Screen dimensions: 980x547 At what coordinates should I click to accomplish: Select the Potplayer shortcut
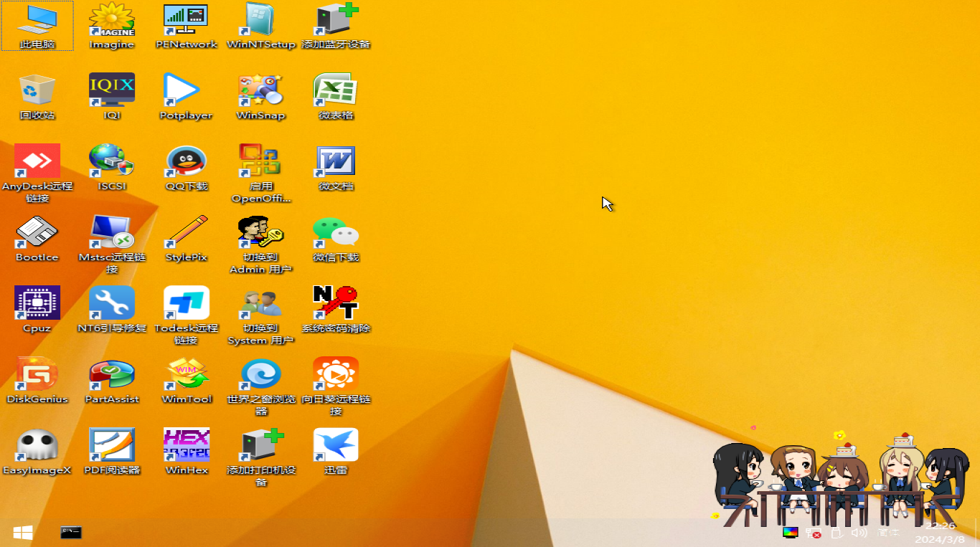187,97
